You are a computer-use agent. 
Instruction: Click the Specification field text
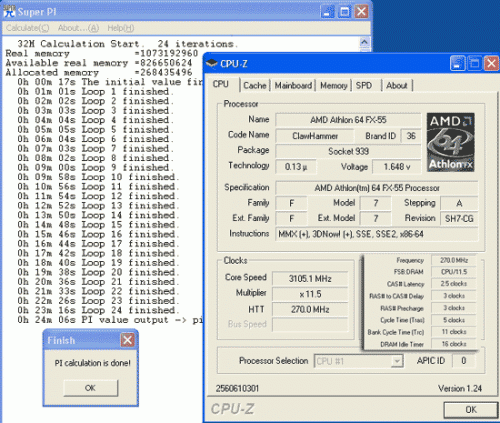[377, 188]
